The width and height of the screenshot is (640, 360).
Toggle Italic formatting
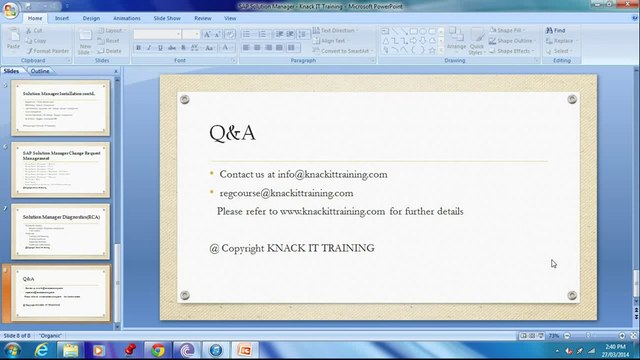point(149,48)
